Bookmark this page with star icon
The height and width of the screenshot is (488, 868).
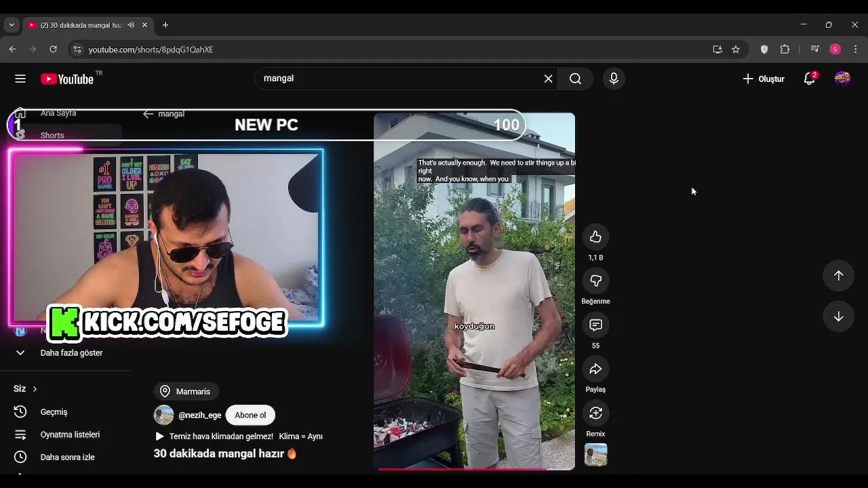(x=736, y=49)
